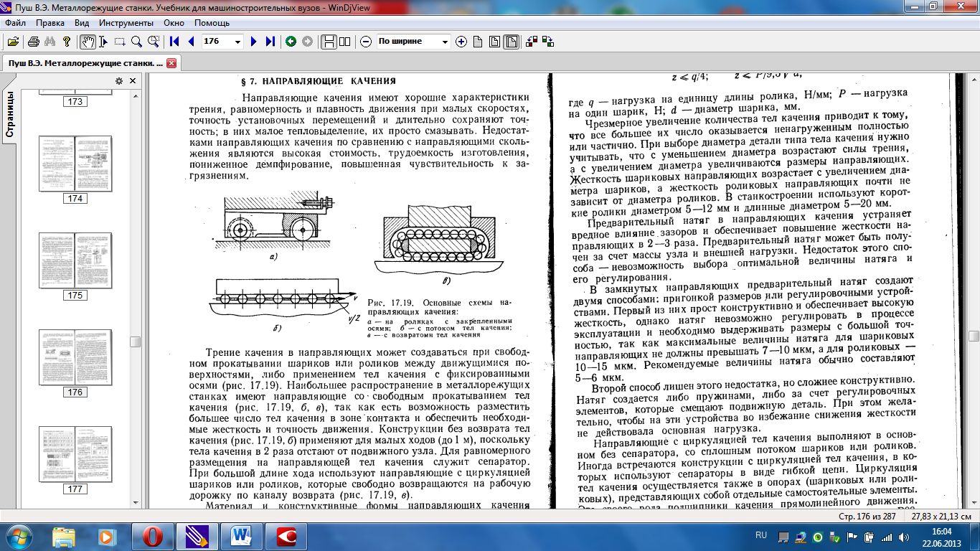
Task: Select the Hand drag tool
Action: 88,42
